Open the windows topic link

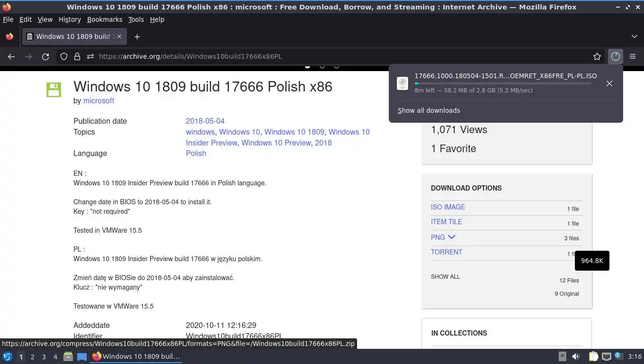[200, 132]
